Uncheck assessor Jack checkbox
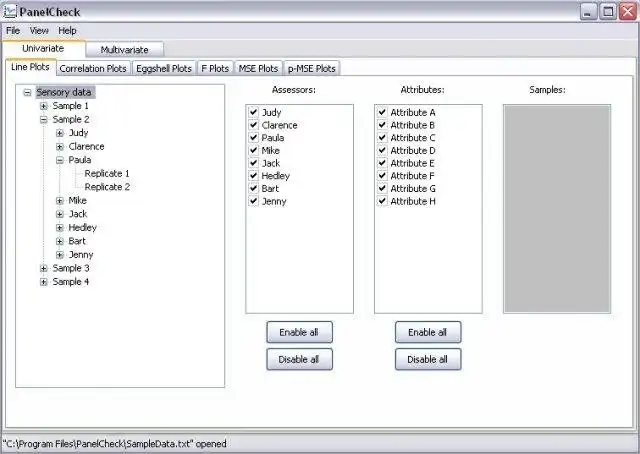The height and width of the screenshot is (454, 640). pos(253,163)
